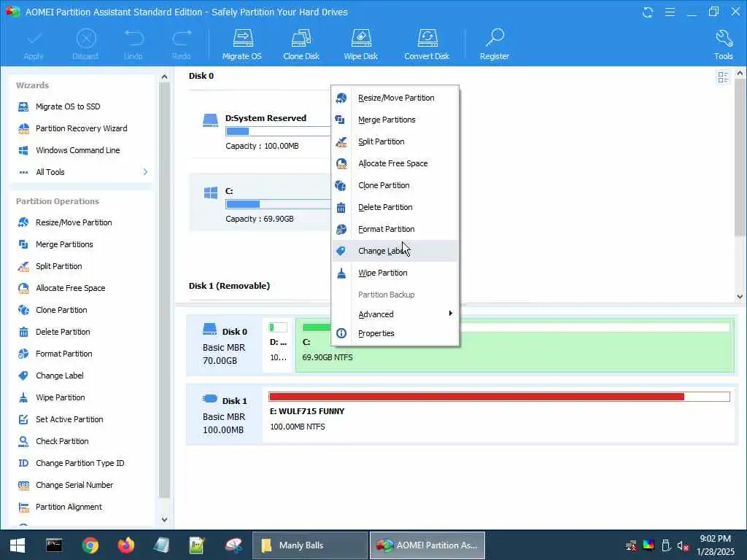
Task: Expand the Advanced submenu in the context menu
Action: tap(395, 314)
